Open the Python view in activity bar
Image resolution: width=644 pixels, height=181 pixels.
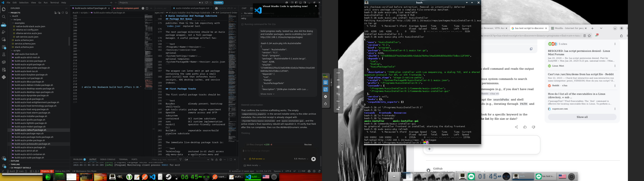tap(4, 77)
